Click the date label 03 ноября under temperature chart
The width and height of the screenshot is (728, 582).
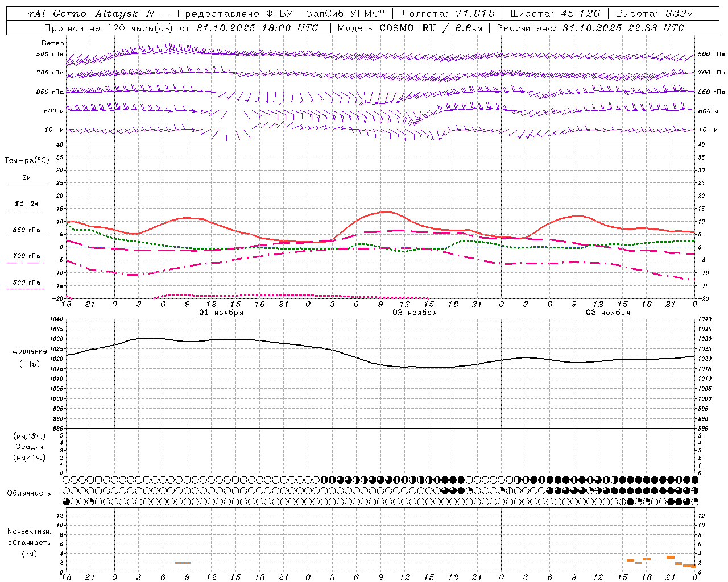tap(608, 313)
